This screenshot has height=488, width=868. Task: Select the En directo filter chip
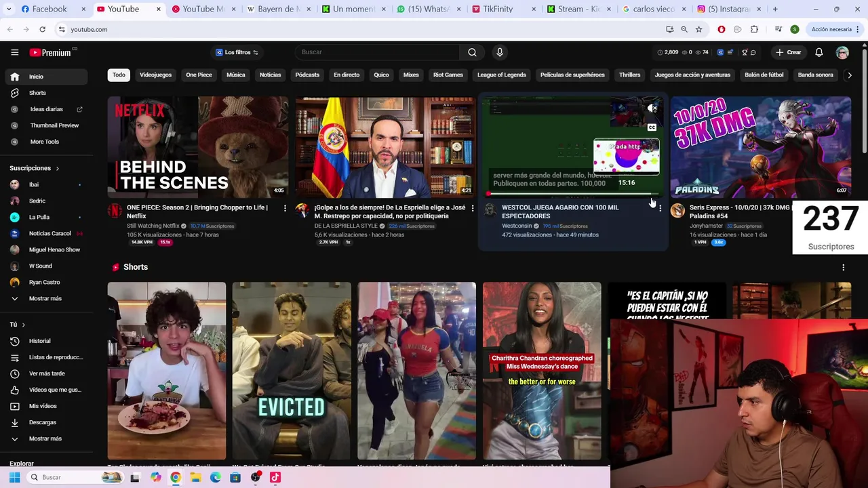pyautogui.click(x=347, y=75)
